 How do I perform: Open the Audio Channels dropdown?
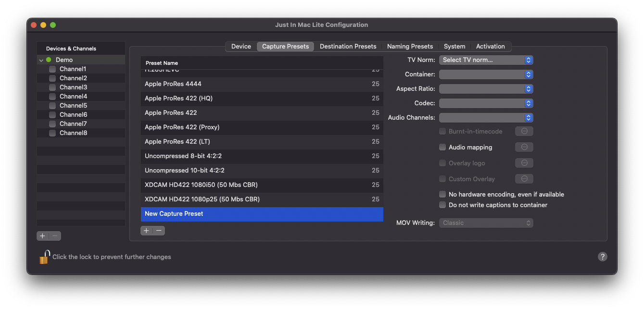click(486, 118)
